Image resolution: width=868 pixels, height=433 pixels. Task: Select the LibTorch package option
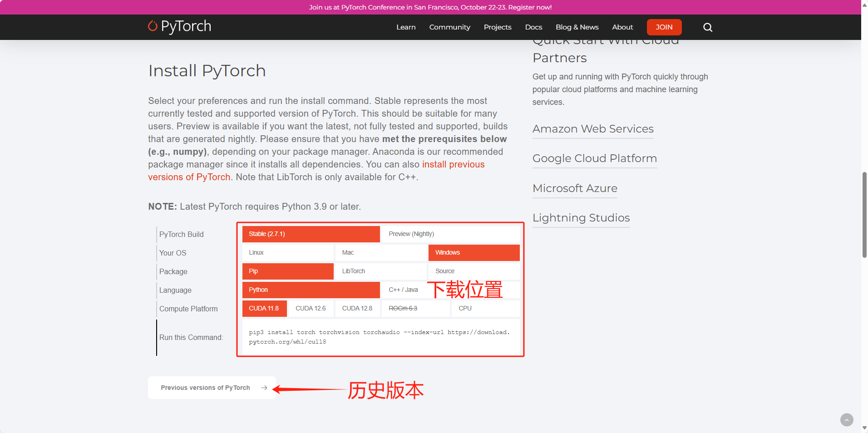pyautogui.click(x=381, y=271)
